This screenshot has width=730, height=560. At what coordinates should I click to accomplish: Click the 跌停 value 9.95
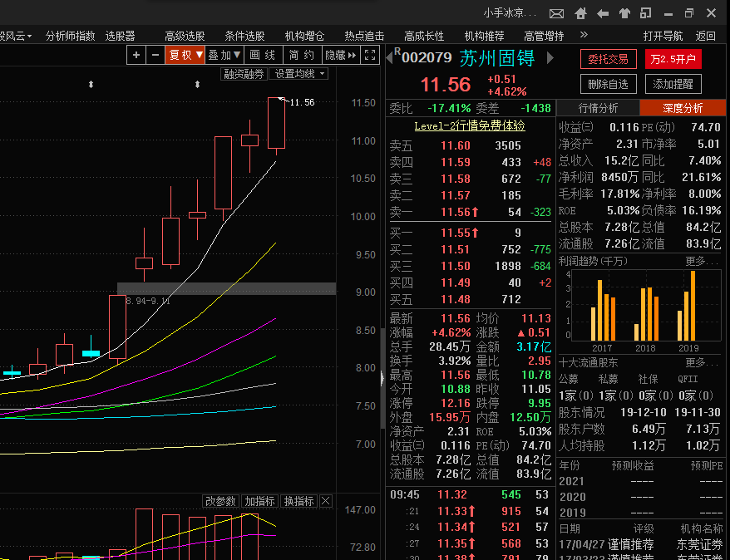(x=540, y=403)
